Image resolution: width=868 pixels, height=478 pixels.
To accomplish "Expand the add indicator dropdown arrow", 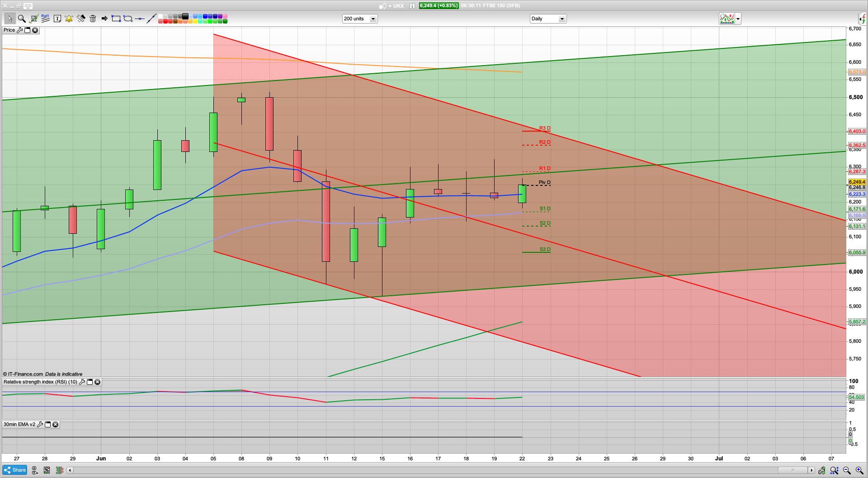I will [738, 19].
